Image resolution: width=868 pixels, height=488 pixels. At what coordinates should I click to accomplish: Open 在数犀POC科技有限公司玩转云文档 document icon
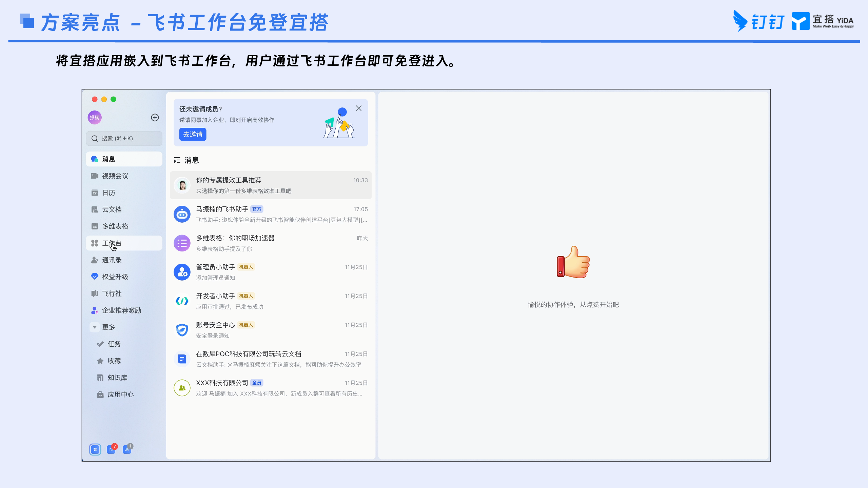[x=182, y=359]
